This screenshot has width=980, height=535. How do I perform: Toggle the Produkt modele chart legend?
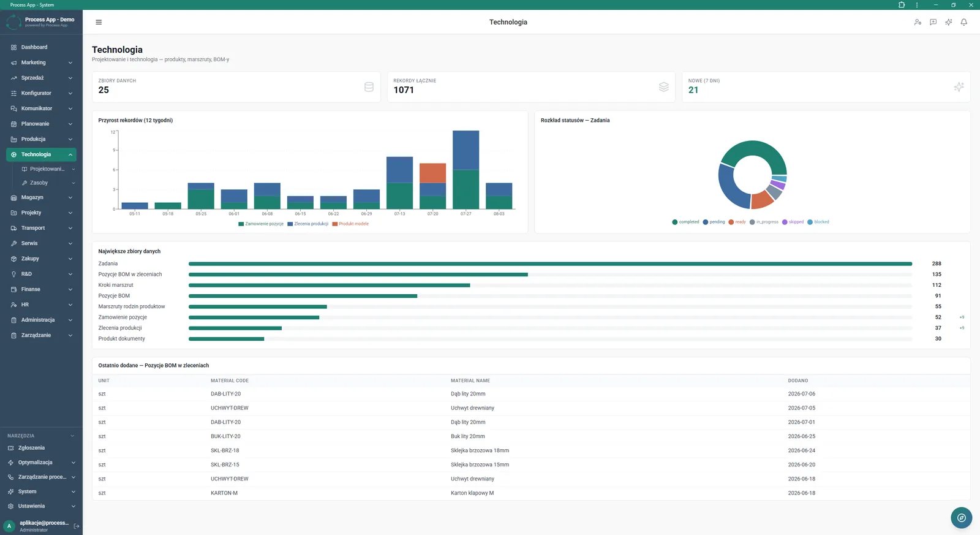coord(350,224)
